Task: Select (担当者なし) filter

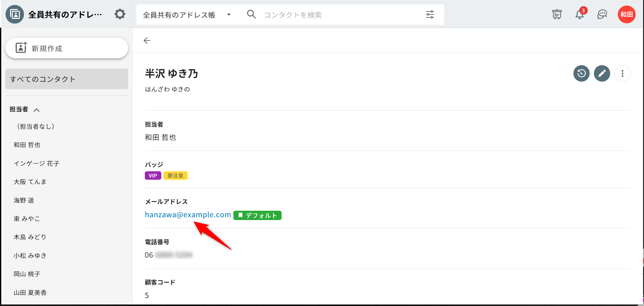Action: pos(36,126)
